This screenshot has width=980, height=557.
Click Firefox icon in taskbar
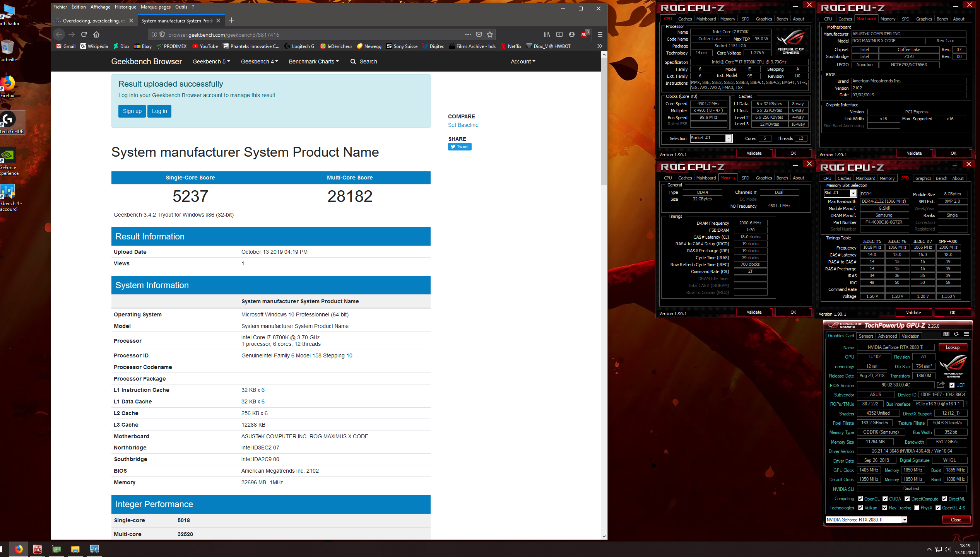click(19, 548)
